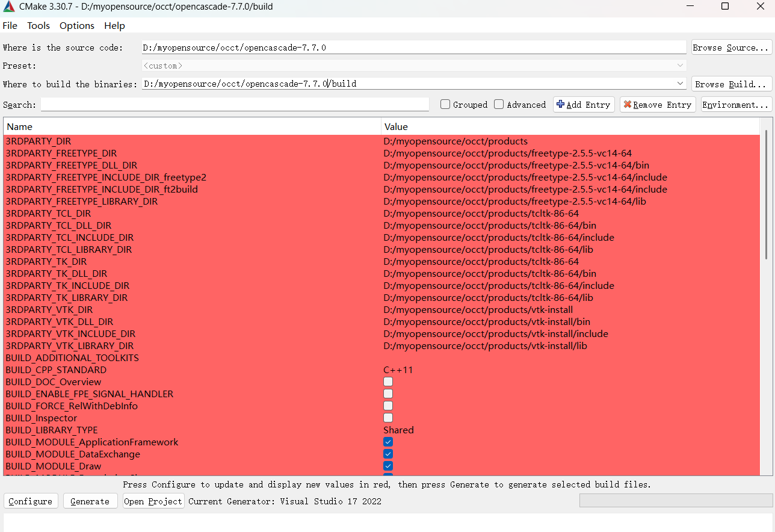Viewport: 775px width, 532px height.
Task: Click the Open Project button
Action: (x=153, y=500)
